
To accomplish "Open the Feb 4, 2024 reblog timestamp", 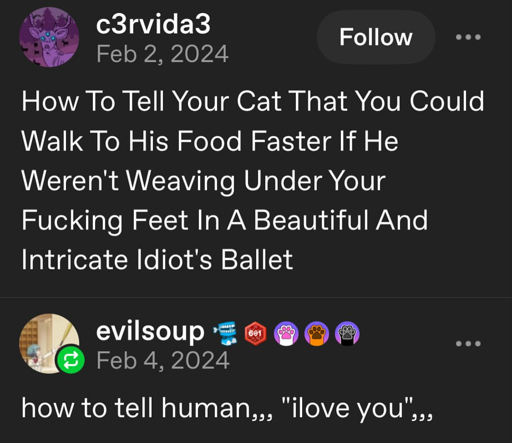I will click(163, 361).
